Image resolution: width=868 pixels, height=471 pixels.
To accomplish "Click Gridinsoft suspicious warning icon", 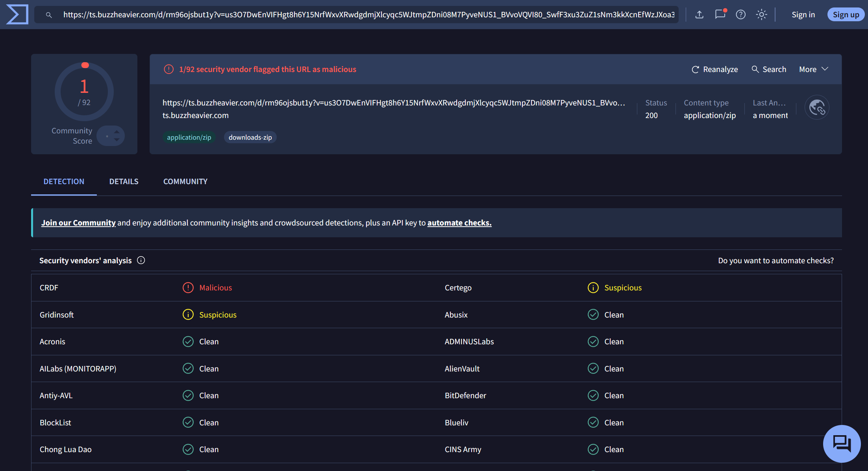I will click(x=188, y=315).
